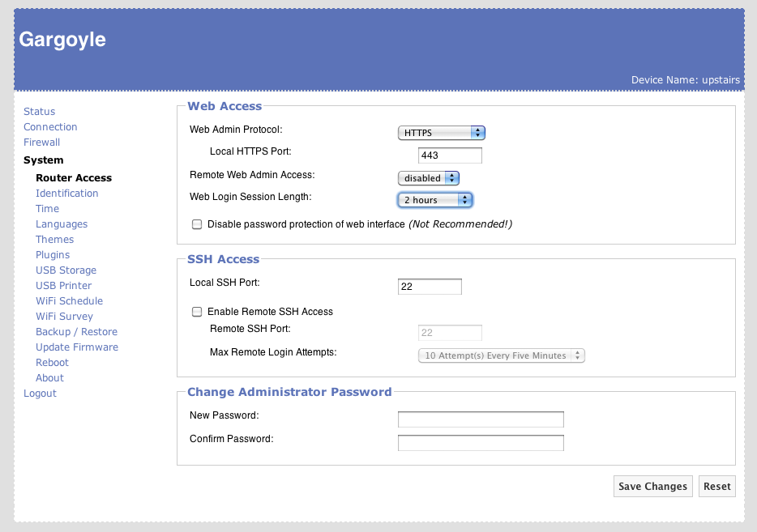Screen dimensions: 757x532
Task: Click the Local HTTPS Port field
Action: pos(450,155)
